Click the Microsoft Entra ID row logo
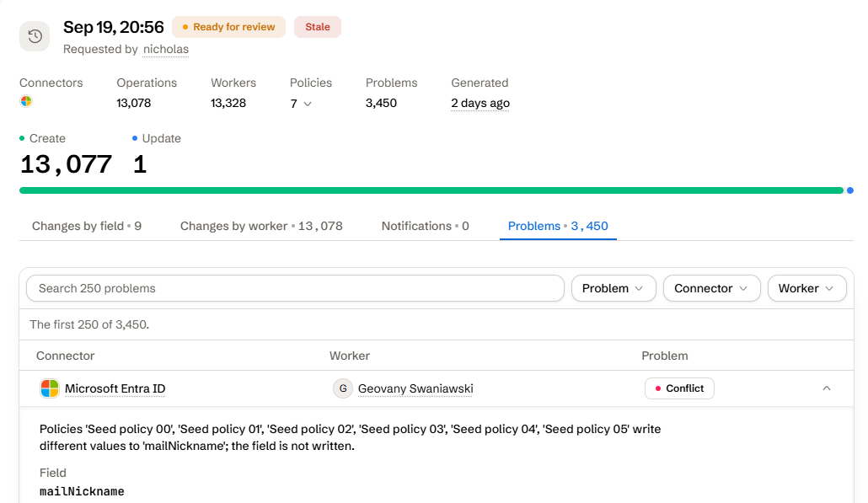This screenshot has width=868, height=503. tap(50, 388)
